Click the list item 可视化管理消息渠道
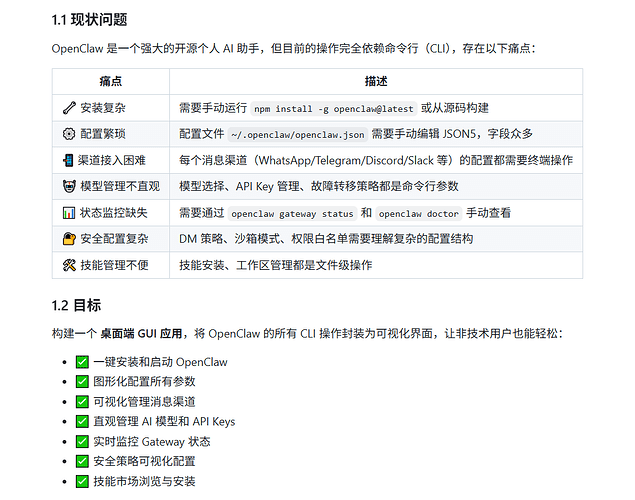Image resolution: width=635 pixels, height=500 pixels. [145, 402]
